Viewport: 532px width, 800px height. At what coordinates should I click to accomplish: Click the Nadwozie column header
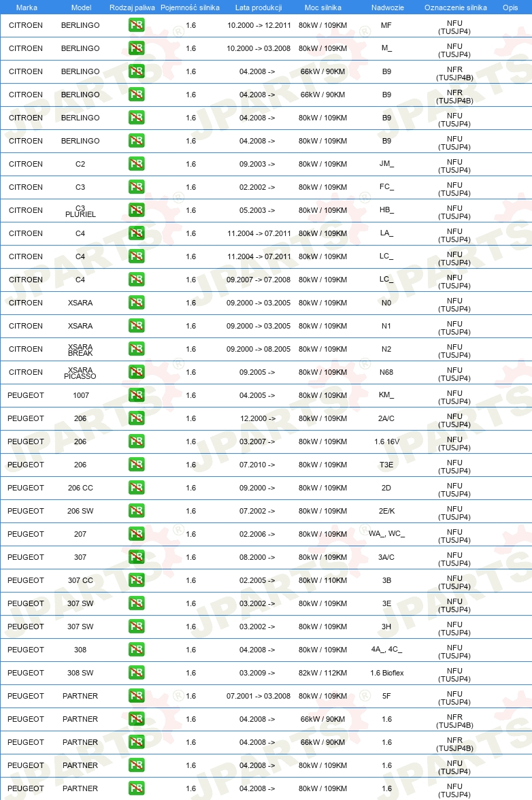387,7
